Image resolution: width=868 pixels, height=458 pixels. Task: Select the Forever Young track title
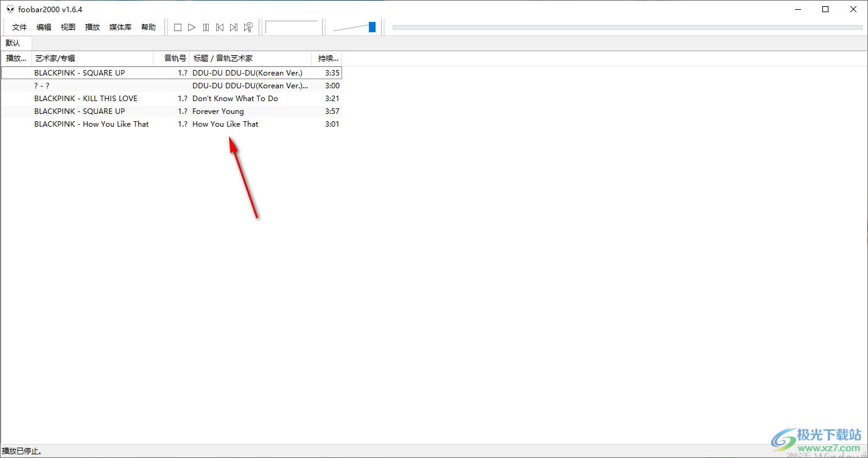click(x=218, y=111)
